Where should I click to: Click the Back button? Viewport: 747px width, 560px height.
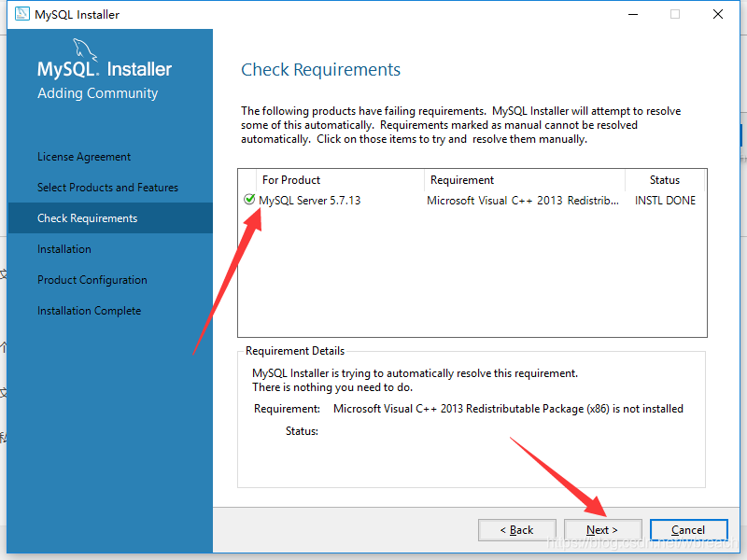517,530
